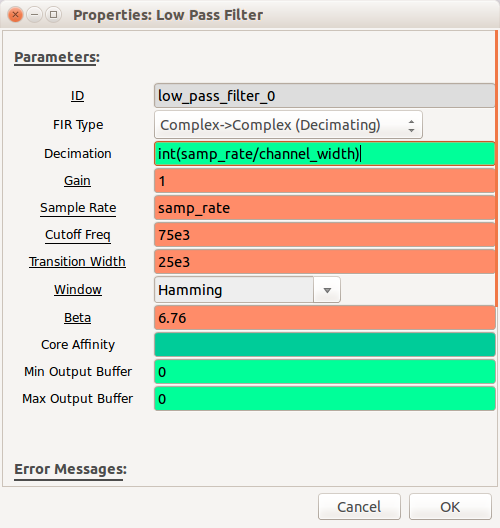The height and width of the screenshot is (528, 500).
Task: Edit the Max Output Buffer field
Action: click(x=325, y=399)
